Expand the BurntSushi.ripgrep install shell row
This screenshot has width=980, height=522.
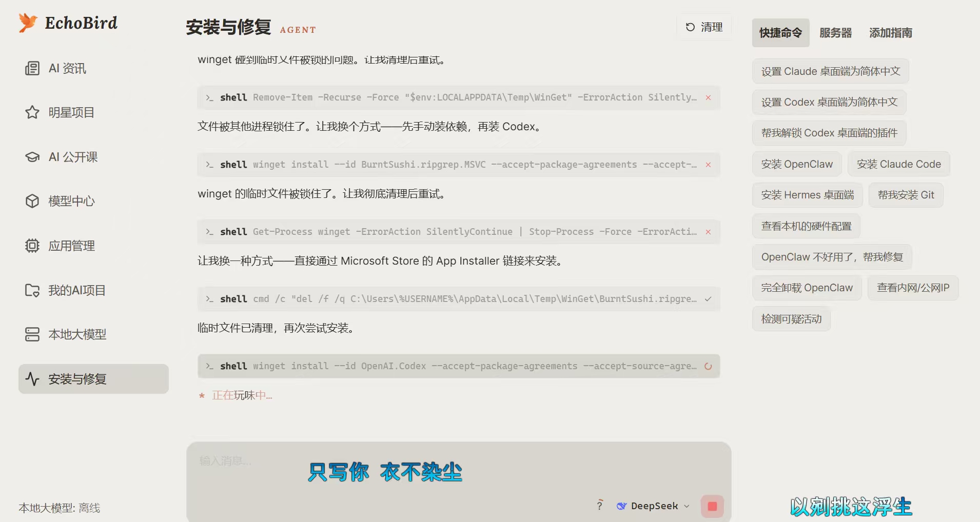(x=459, y=165)
